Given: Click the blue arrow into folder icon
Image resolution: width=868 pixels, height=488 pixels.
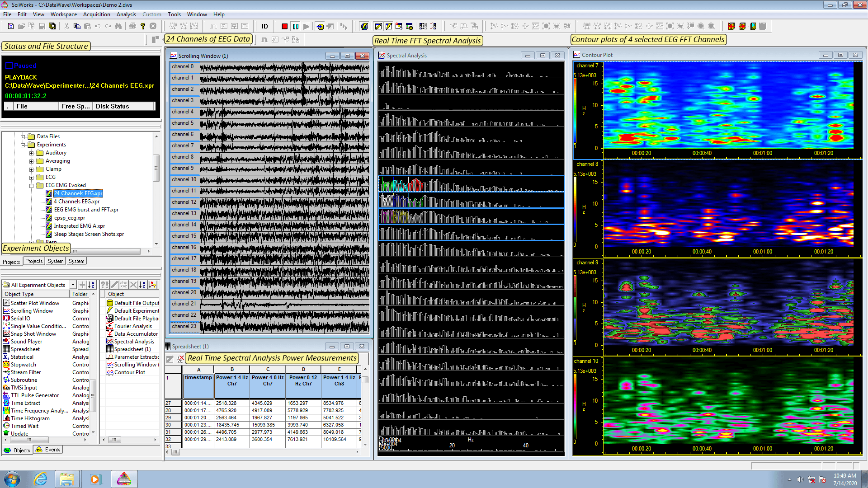Looking at the screenshot, I should (320, 26).
